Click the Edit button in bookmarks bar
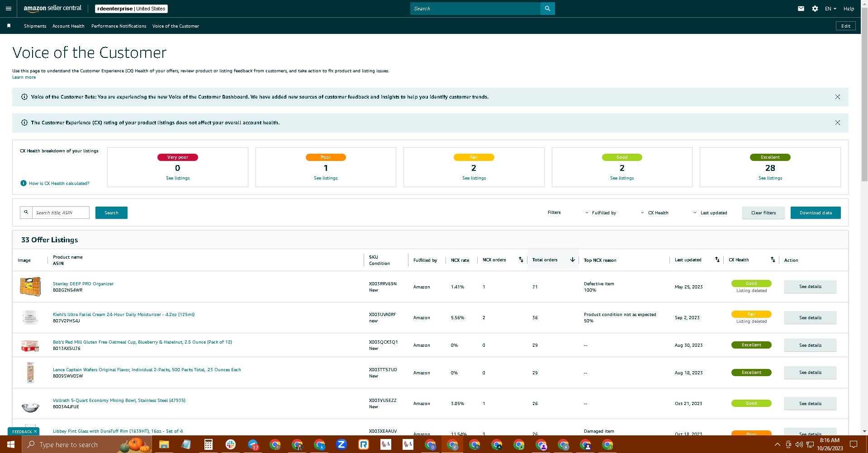Viewport: 868px width, 453px height. [845, 26]
